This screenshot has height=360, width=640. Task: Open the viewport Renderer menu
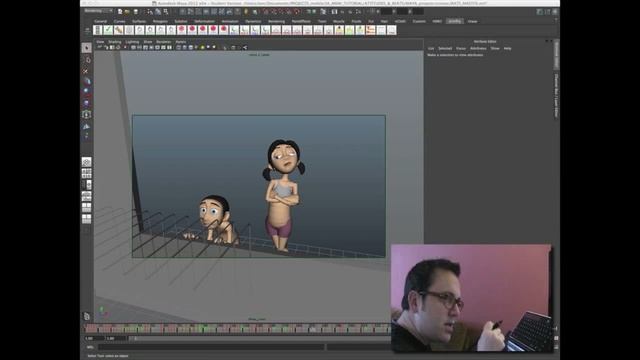pos(164,42)
